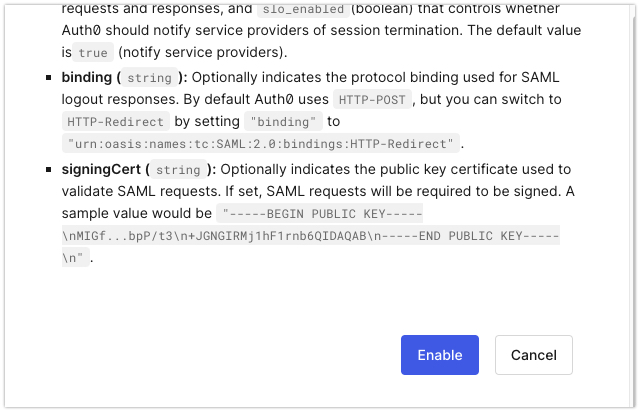The width and height of the screenshot is (640, 412).
Task: Click the string type chip beside signingCert
Action: click(178, 169)
